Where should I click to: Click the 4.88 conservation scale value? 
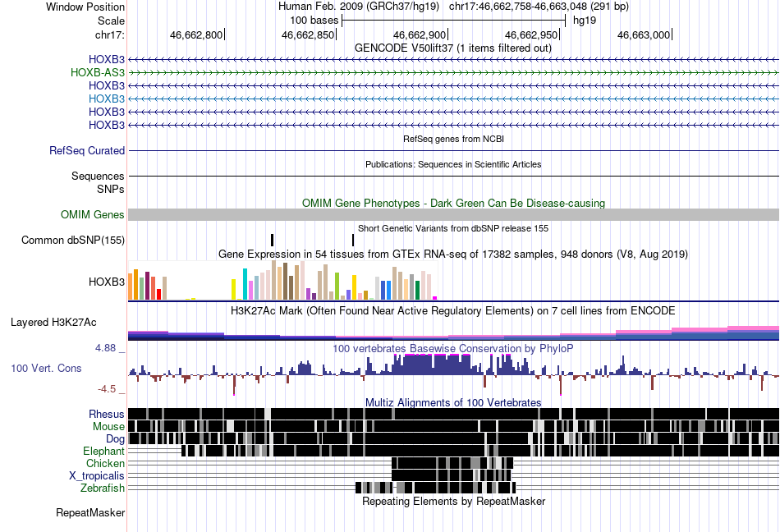[105, 348]
